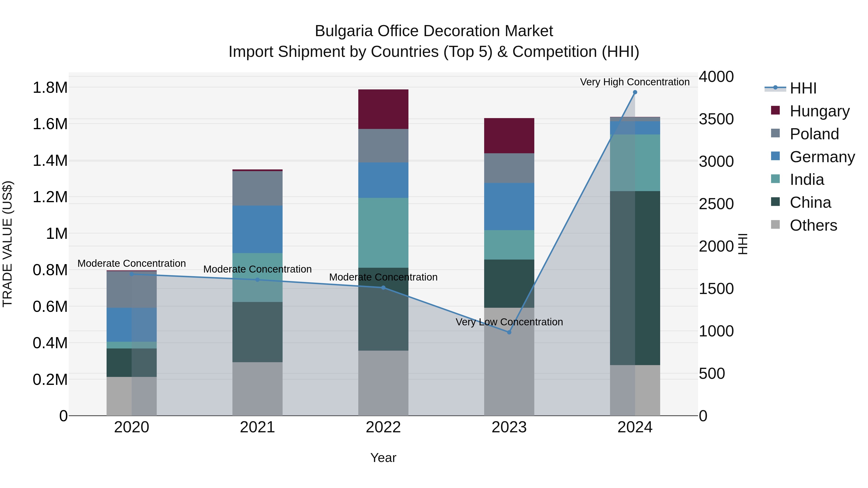The height and width of the screenshot is (488, 868).
Task: Select the 2020 HHI data point
Action: click(x=132, y=274)
